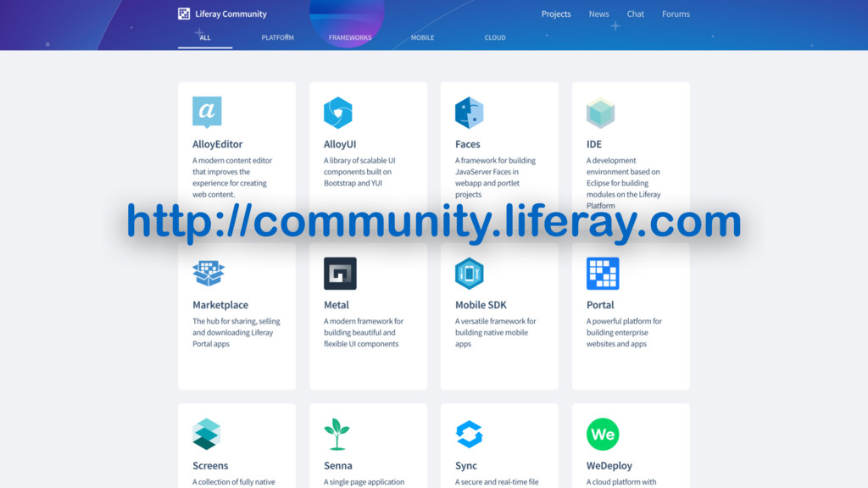Click the Mobile SDK card title
Screen dimensions: 868x488
tap(481, 305)
